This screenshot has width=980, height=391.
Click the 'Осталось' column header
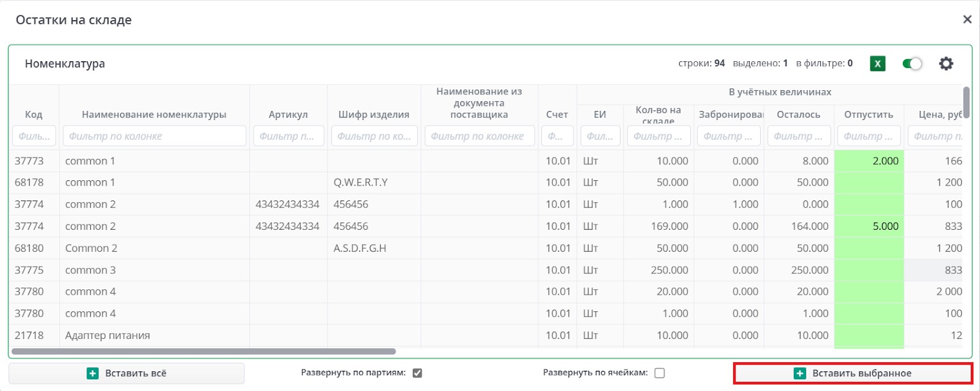[x=798, y=115]
